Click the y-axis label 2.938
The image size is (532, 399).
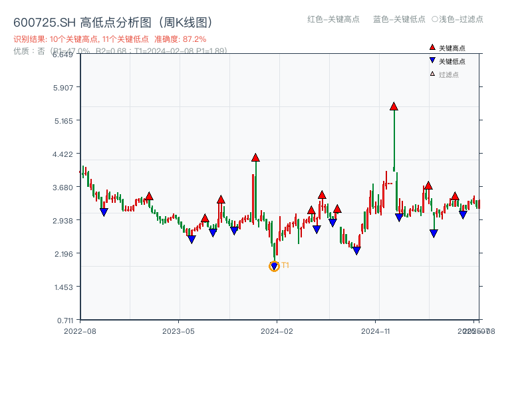pyautogui.click(x=63, y=221)
